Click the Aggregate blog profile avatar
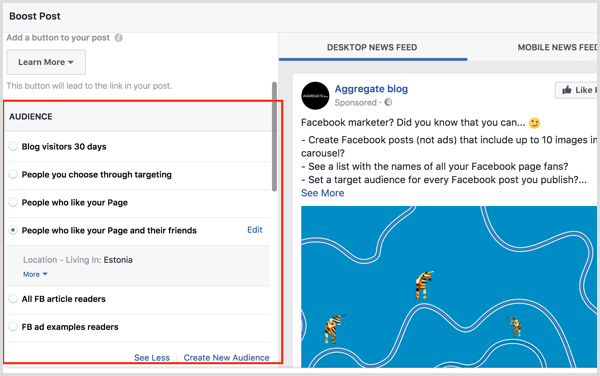 (x=315, y=96)
